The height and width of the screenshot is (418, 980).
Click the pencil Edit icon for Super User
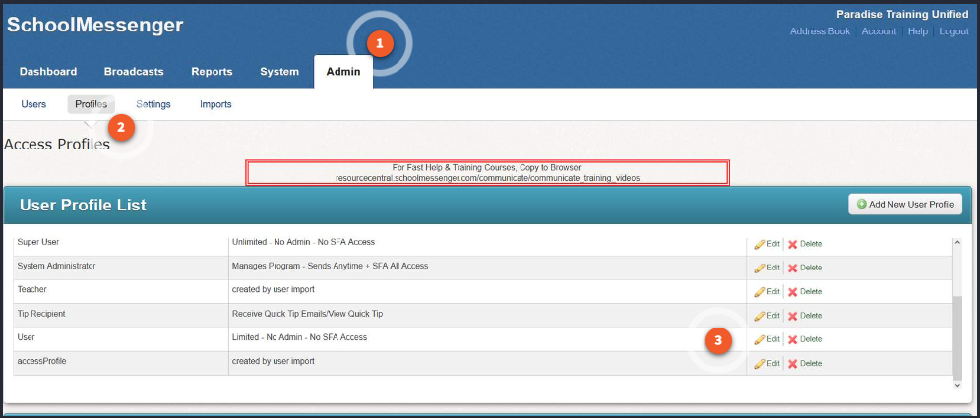pos(759,243)
